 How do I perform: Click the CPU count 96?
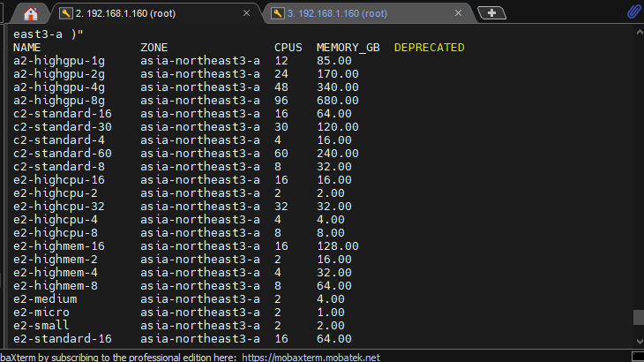point(281,101)
